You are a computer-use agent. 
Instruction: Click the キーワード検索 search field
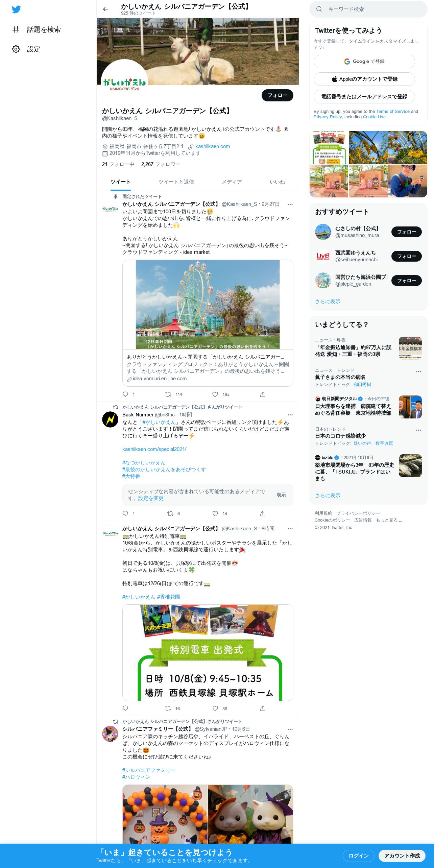[368, 9]
